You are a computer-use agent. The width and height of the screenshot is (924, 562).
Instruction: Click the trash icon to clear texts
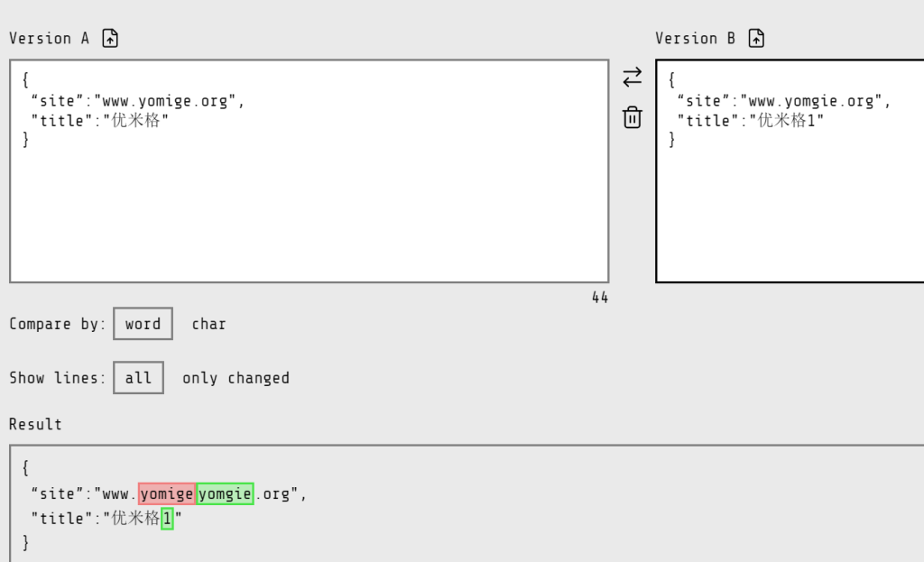pos(633,117)
